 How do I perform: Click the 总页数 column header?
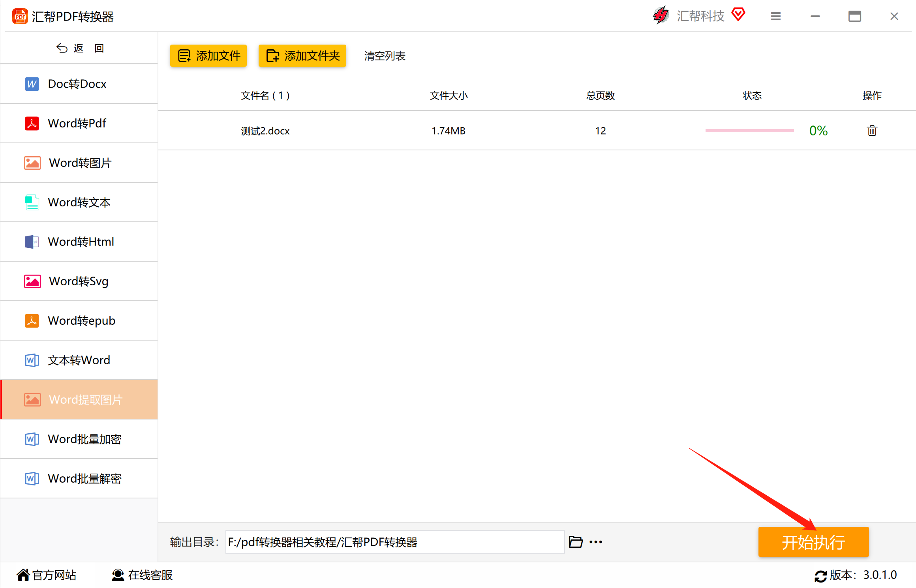601,96
